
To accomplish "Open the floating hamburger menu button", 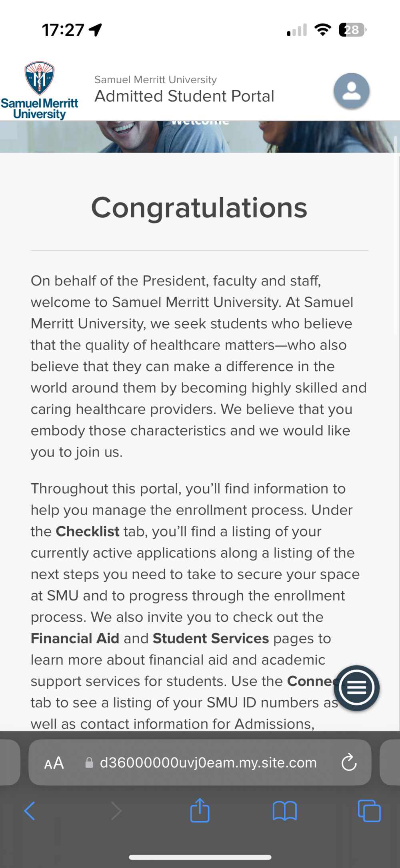I will coord(357,688).
